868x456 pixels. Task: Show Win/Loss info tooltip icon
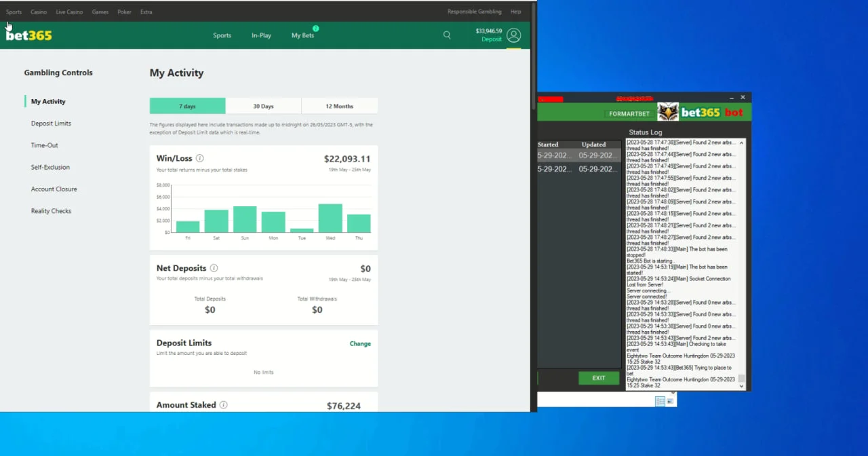click(199, 159)
